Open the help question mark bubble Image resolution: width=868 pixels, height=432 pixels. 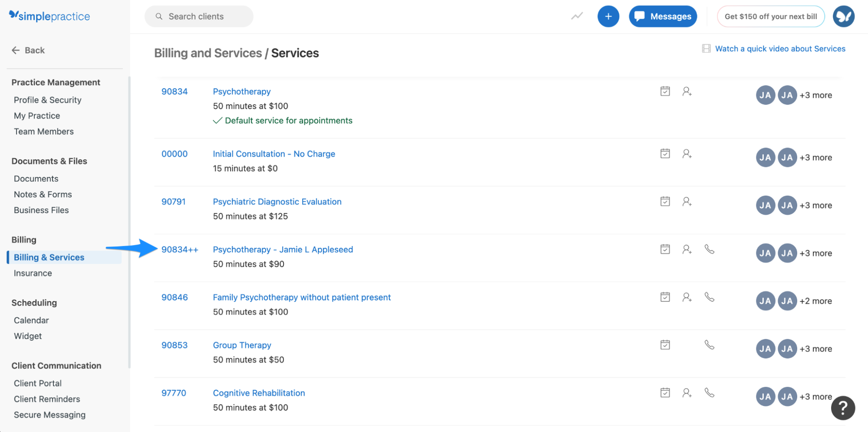coord(842,408)
